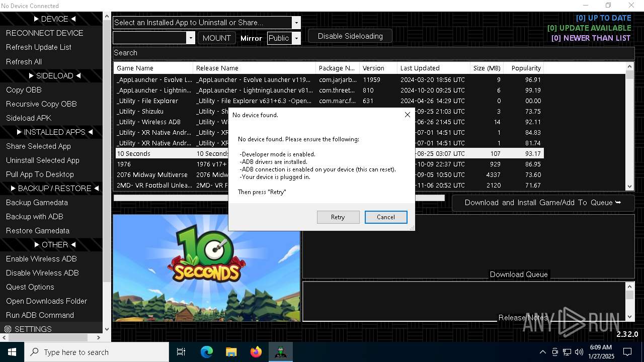Click the MOUNT button
Screen dimensions: 644x362
(217, 38)
